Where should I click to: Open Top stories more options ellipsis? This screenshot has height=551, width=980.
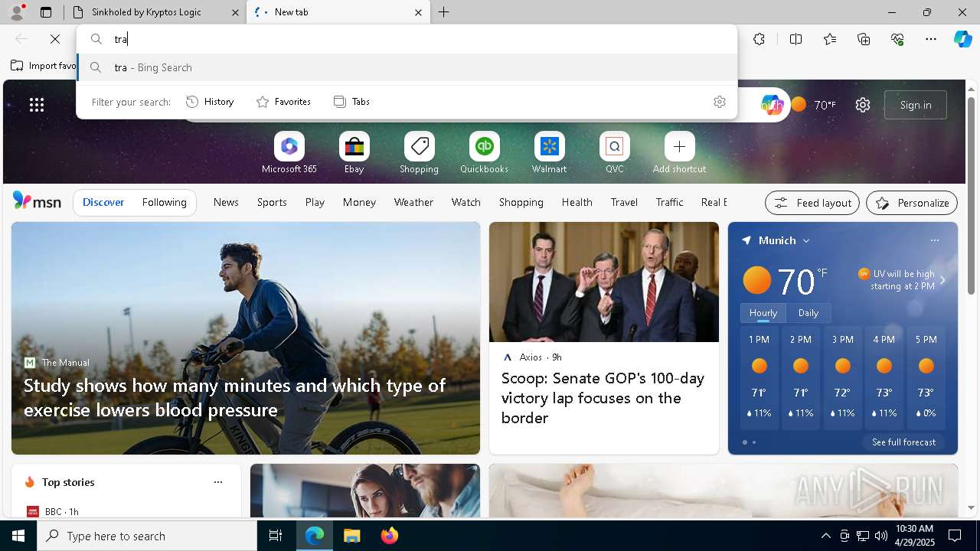(x=218, y=482)
